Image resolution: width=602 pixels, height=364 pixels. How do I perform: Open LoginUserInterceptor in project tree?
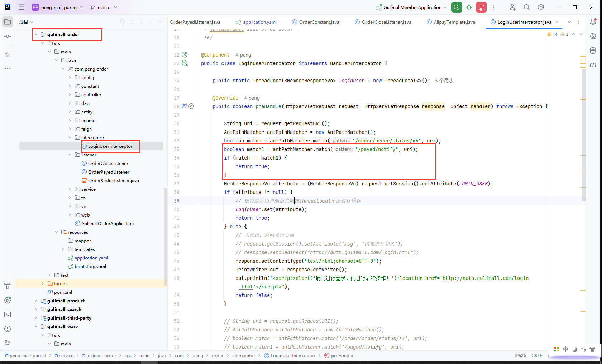pos(110,146)
